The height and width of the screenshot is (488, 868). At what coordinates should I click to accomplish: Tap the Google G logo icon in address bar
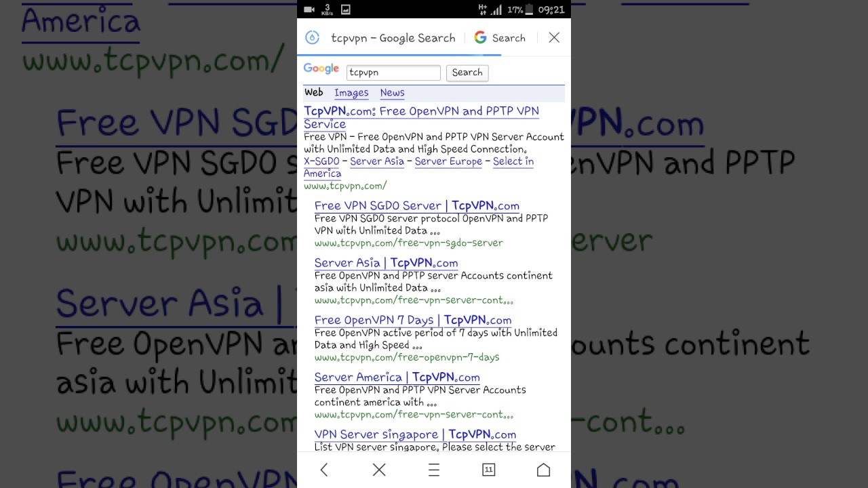tap(480, 38)
